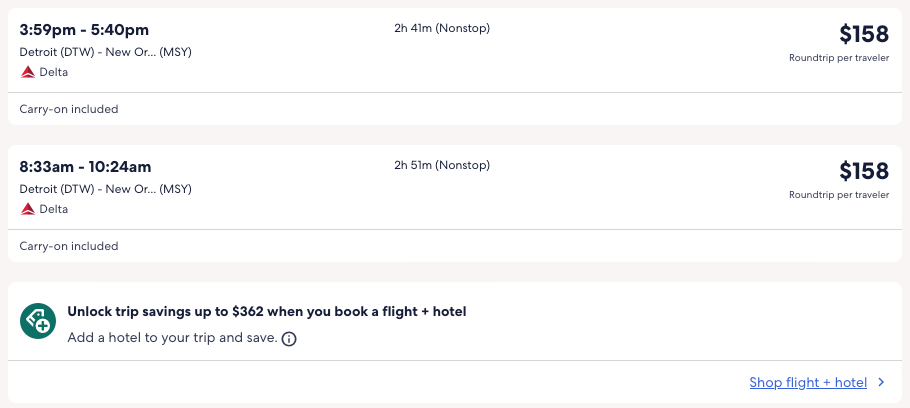The image size is (910, 408).
Task: Open the info tooltip beside hotel savings text
Action: (289, 339)
